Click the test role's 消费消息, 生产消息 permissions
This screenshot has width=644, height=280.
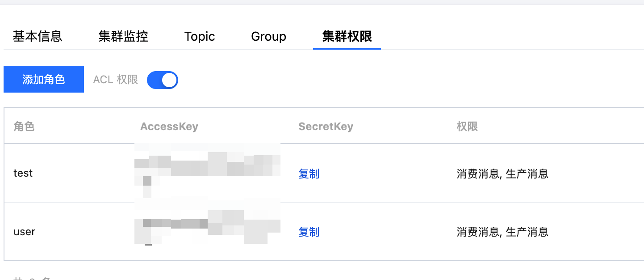coord(502,174)
